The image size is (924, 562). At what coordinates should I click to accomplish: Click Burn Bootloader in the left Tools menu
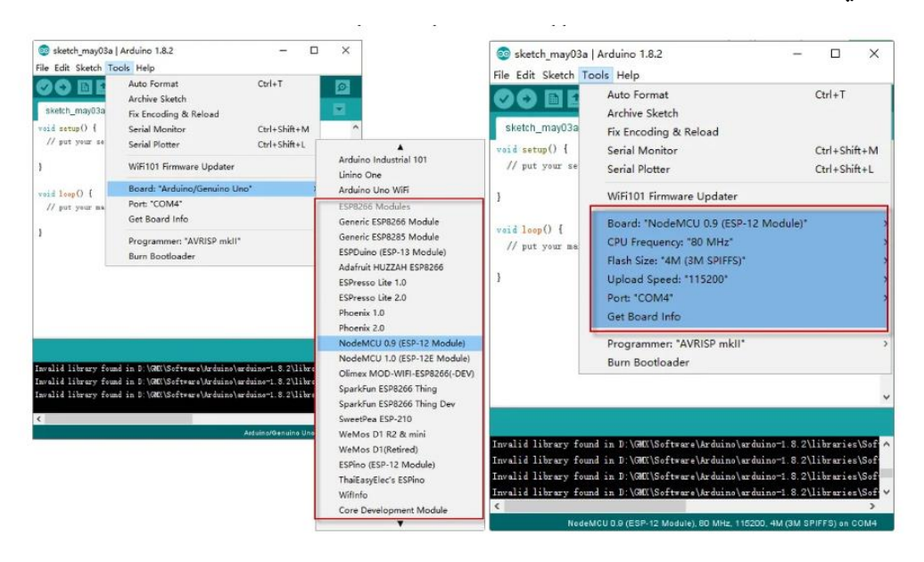click(x=161, y=256)
